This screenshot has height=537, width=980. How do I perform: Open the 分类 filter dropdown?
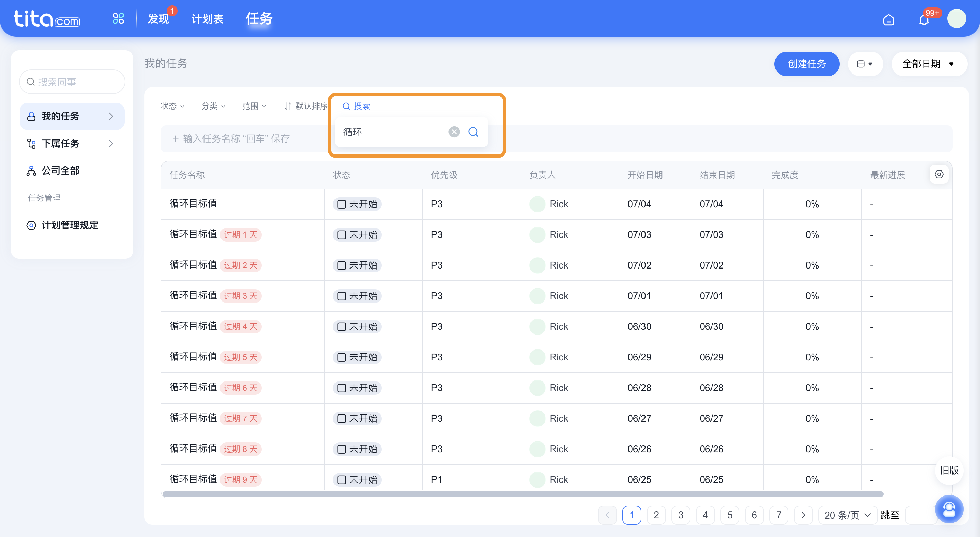click(x=213, y=106)
